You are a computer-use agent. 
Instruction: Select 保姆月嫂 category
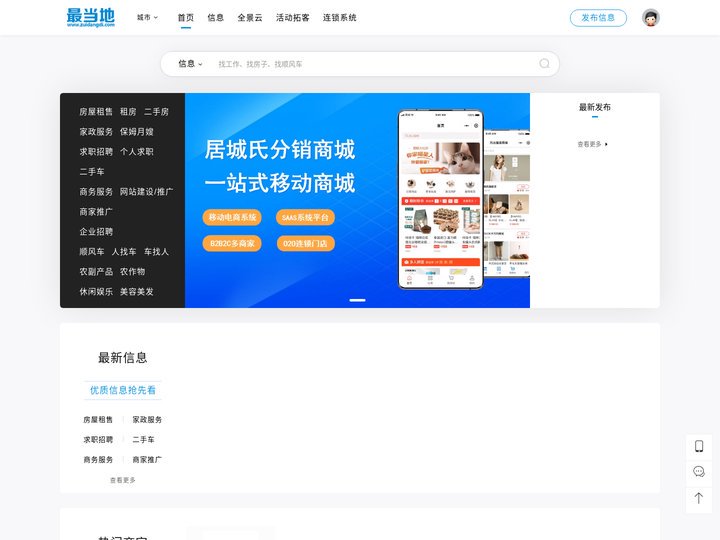click(x=136, y=132)
